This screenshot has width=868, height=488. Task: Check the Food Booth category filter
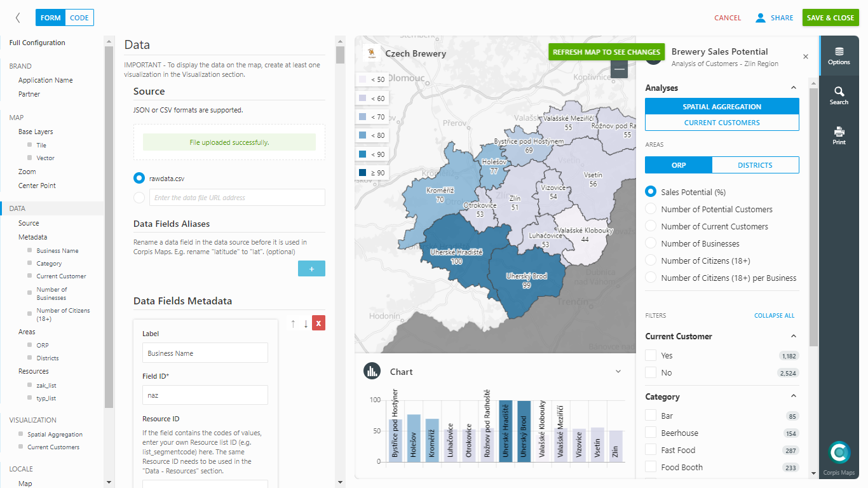651,467
